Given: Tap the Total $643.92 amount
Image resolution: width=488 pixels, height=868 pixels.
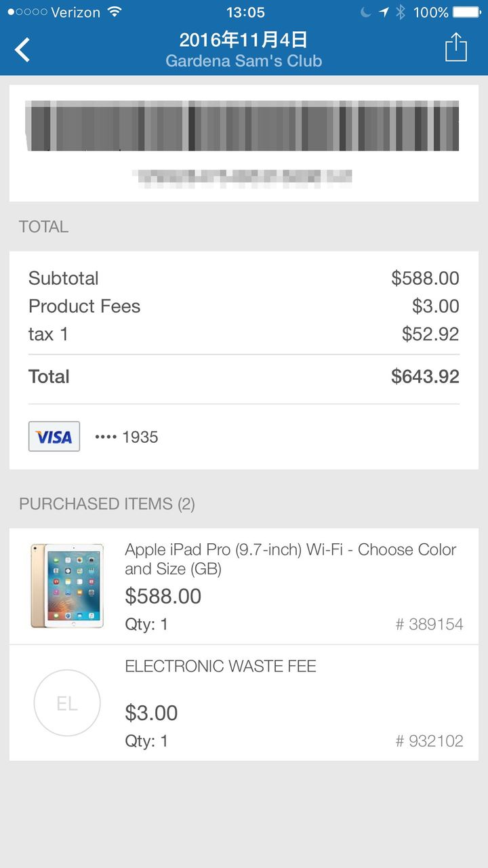Looking at the screenshot, I should (425, 377).
